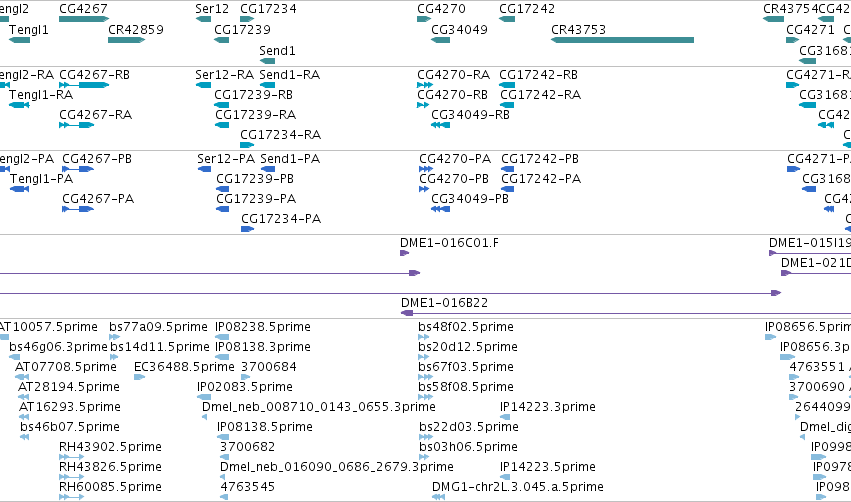The width and height of the screenshot is (851, 502).
Task: Select protein CG4270-PA
Action: [x=455, y=158]
